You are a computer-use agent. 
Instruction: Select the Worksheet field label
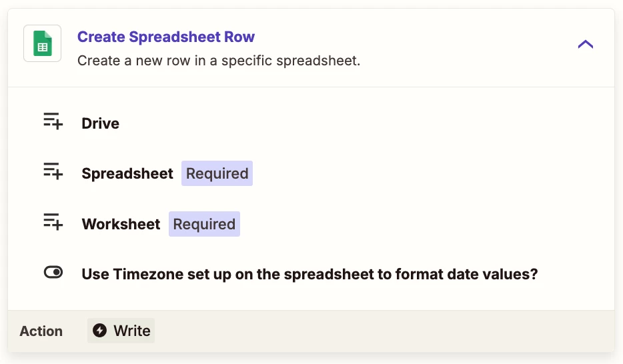pos(121,224)
